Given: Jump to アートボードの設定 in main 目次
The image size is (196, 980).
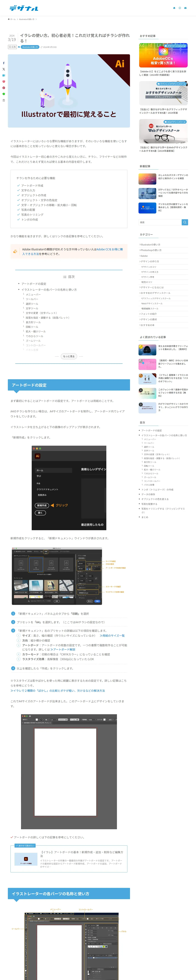Looking at the screenshot, I should [34, 284].
